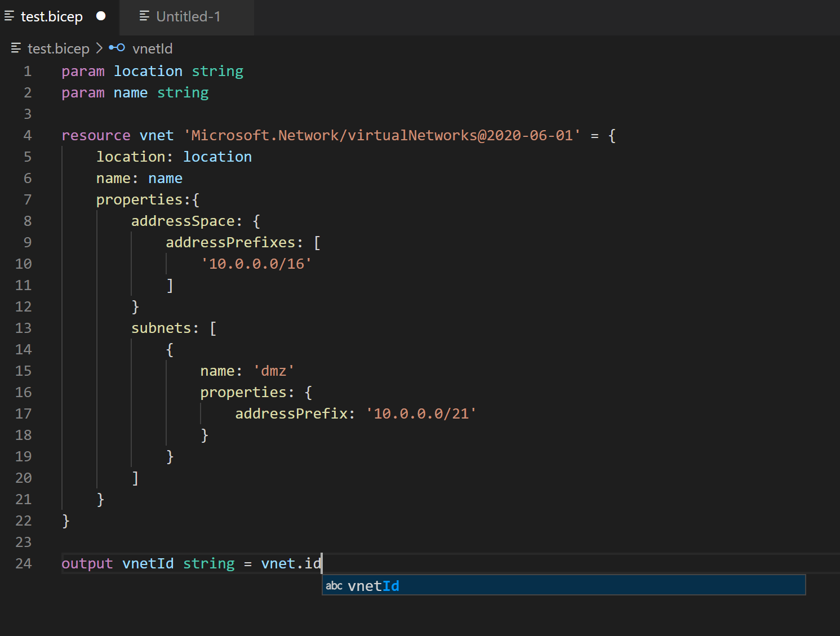840x636 pixels.
Task: Click the virtualNetworks resource type string
Action: pyautogui.click(x=381, y=135)
